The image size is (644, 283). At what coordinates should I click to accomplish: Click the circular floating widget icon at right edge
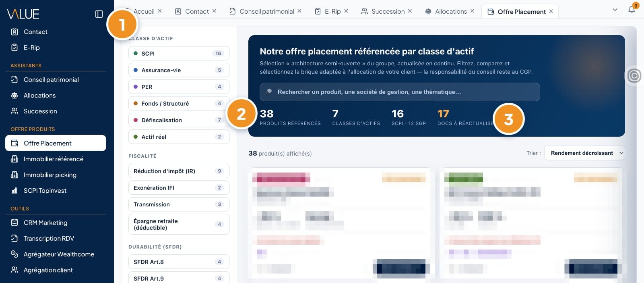634,75
